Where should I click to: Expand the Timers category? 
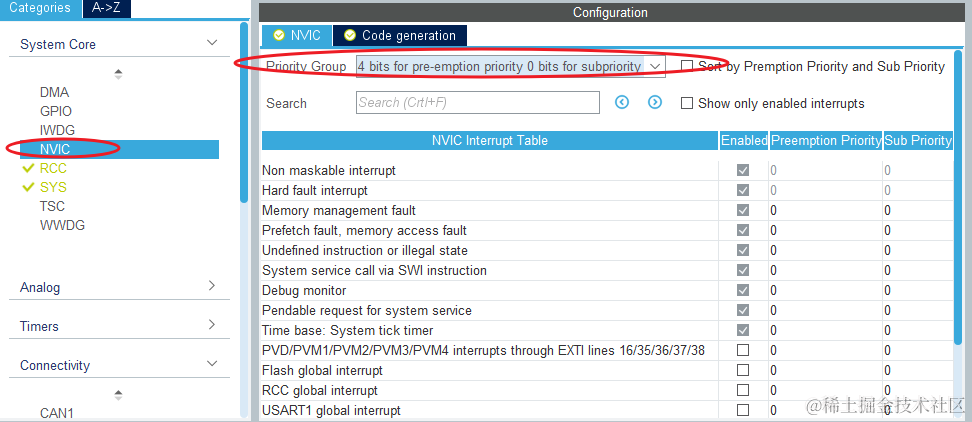coord(212,325)
